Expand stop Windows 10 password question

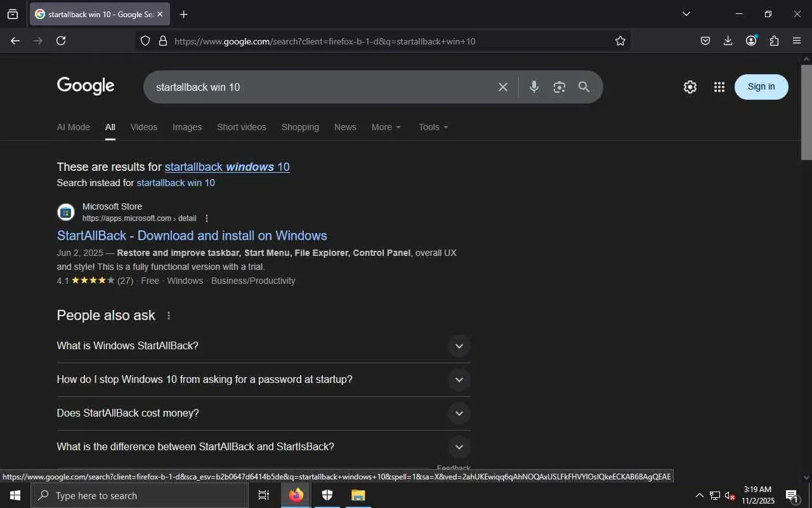pyautogui.click(x=264, y=380)
